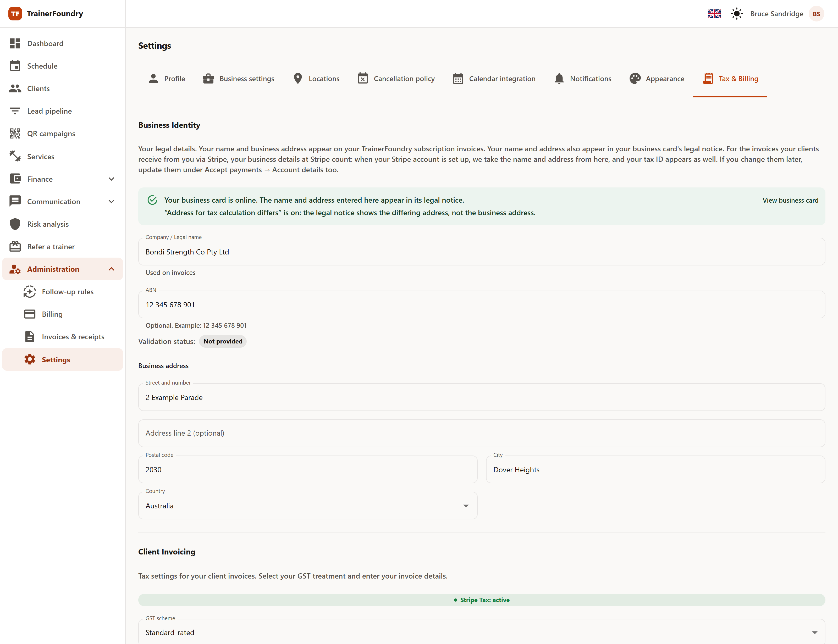The width and height of the screenshot is (838, 644).
Task: Click the Follow-up rules icon
Action: pos(30,292)
